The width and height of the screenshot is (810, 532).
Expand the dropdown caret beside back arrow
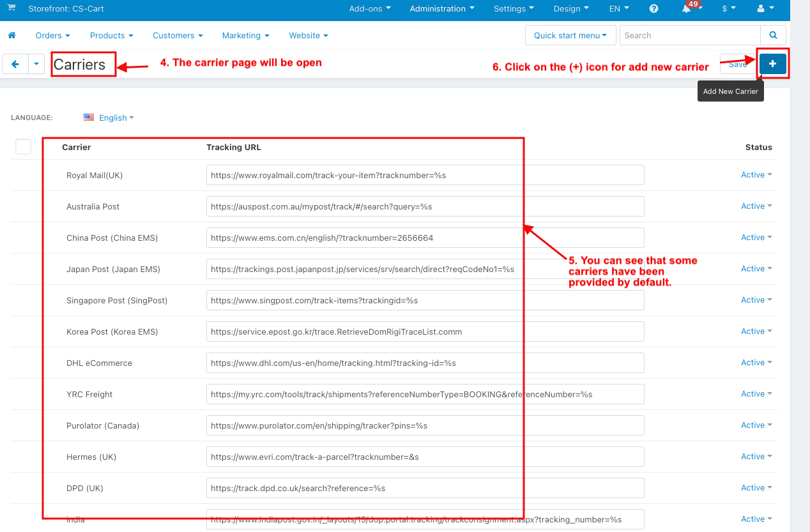coord(36,64)
